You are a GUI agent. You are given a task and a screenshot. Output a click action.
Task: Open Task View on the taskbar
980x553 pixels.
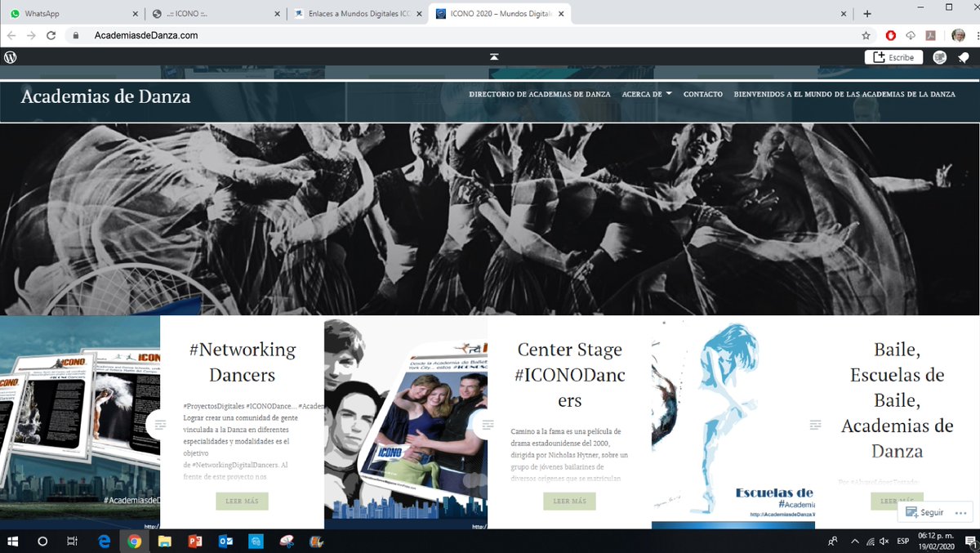tap(72, 541)
